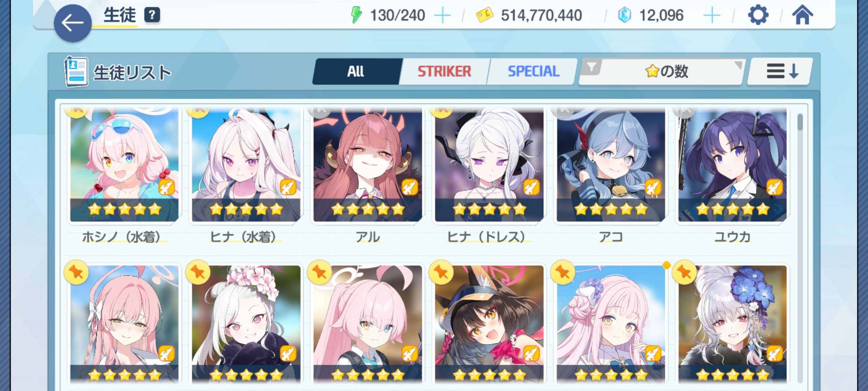Image resolution: width=868 pixels, height=391 pixels.
Task: Open the filter funnel icon
Action: point(591,68)
